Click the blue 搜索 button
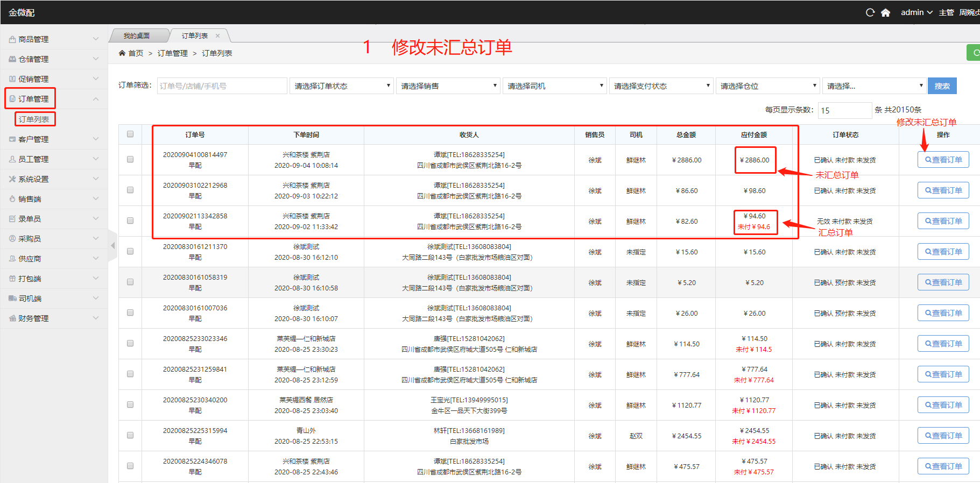The height and width of the screenshot is (483, 980). click(x=942, y=86)
